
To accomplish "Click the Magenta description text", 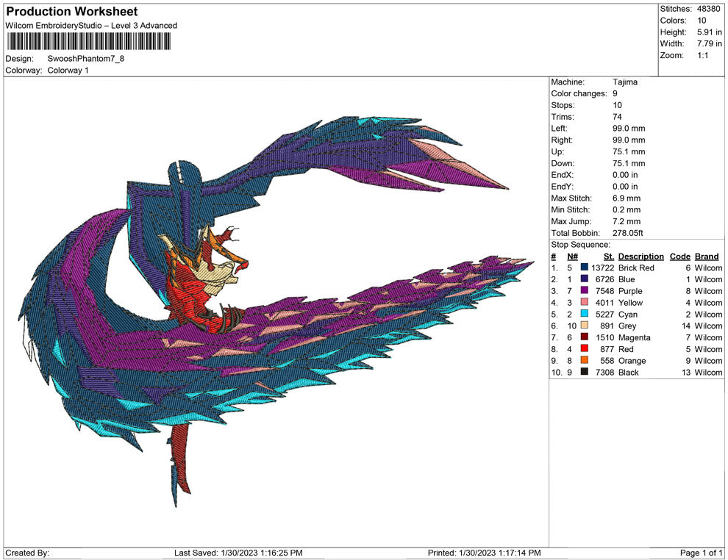I will 634,337.
